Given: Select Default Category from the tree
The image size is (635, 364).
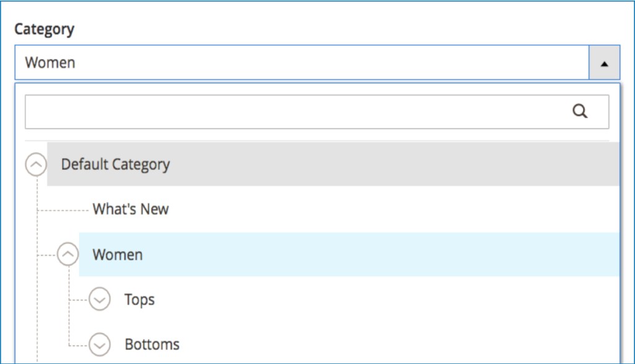Looking at the screenshot, I should click(115, 164).
